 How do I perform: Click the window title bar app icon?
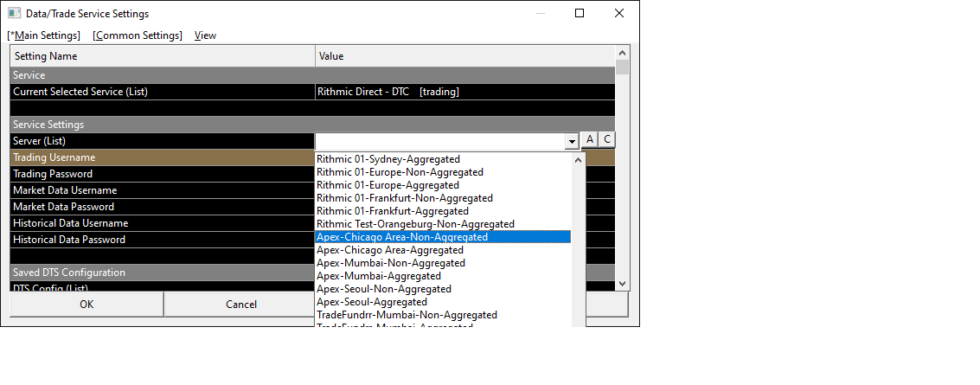pyautogui.click(x=14, y=13)
